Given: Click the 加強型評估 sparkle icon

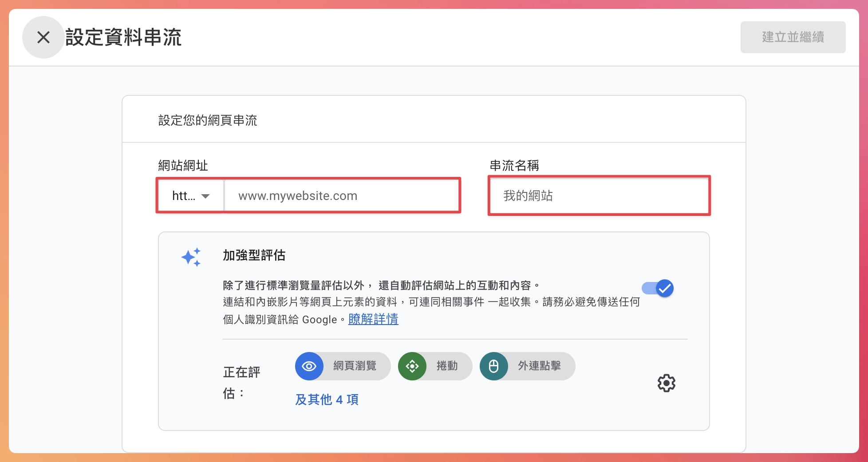Looking at the screenshot, I should [192, 256].
